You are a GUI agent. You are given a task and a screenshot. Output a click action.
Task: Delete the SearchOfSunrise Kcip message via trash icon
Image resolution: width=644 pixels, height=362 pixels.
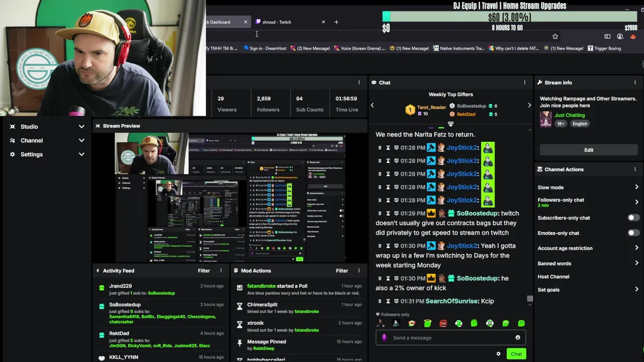(380, 301)
